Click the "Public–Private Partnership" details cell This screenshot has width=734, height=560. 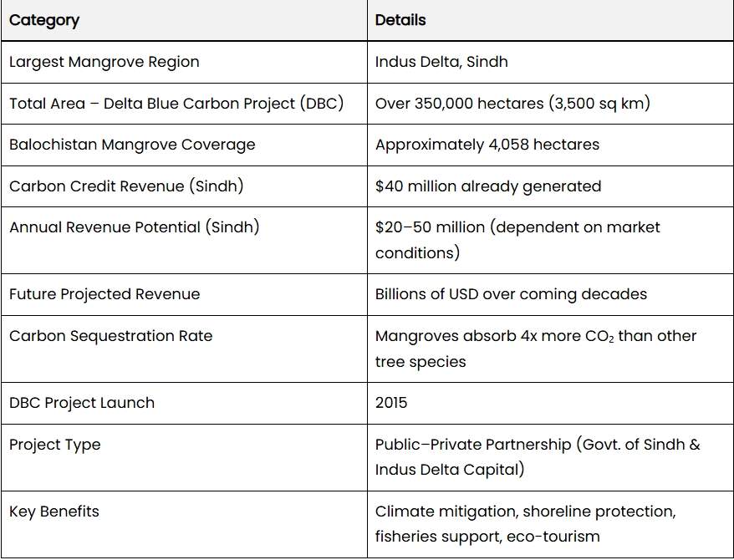538,456
